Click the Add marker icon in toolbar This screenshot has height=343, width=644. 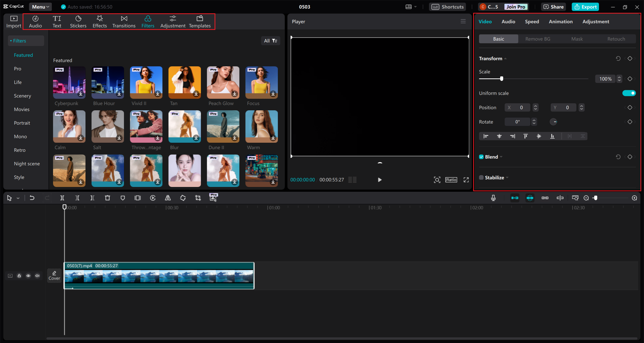tap(123, 198)
